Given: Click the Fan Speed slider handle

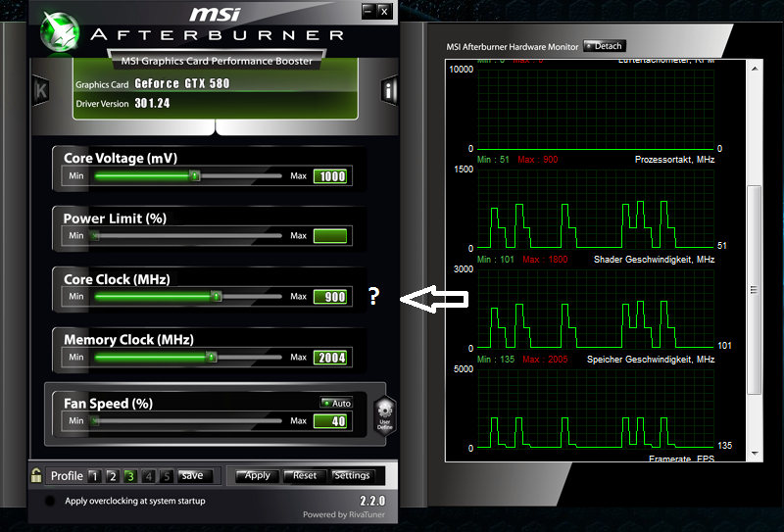Looking at the screenshot, I should (x=94, y=421).
